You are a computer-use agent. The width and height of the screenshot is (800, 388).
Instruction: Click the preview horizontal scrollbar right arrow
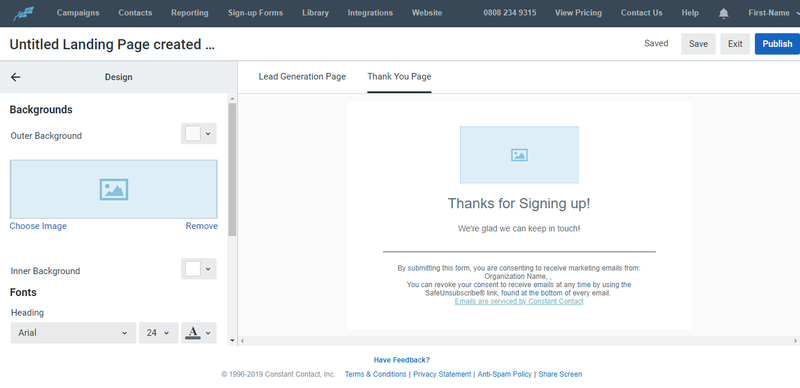795,341
